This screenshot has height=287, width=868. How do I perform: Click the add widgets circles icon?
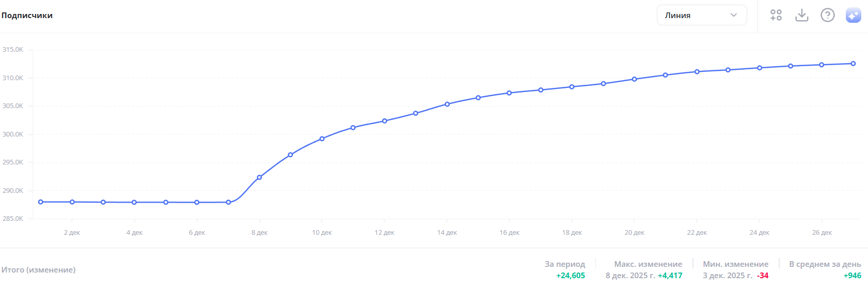pos(776,15)
